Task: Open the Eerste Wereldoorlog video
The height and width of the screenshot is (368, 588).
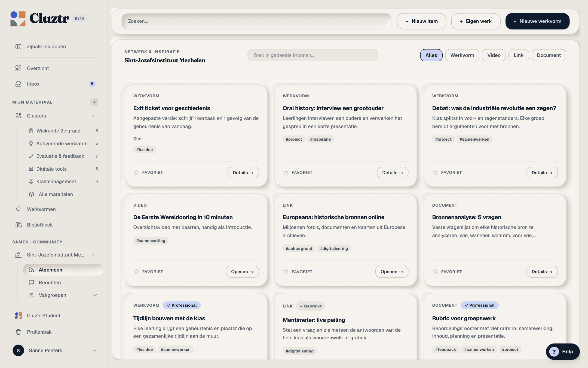Action: pyautogui.click(x=242, y=272)
